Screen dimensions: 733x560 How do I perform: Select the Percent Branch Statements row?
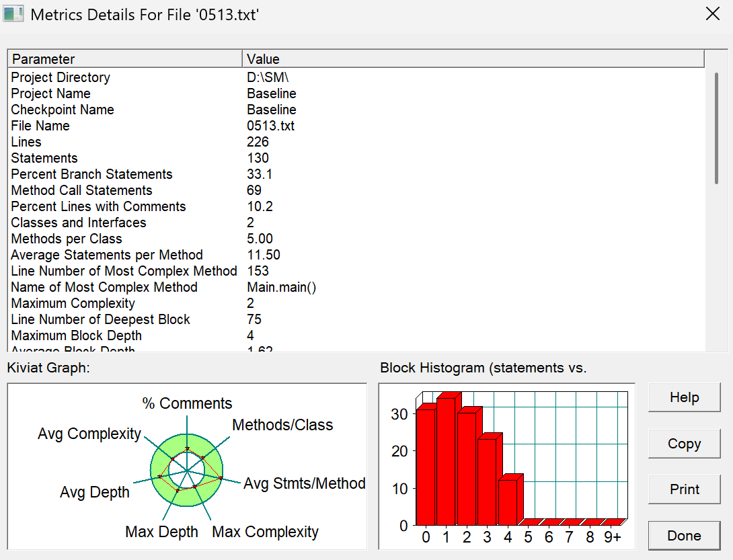(x=356, y=174)
